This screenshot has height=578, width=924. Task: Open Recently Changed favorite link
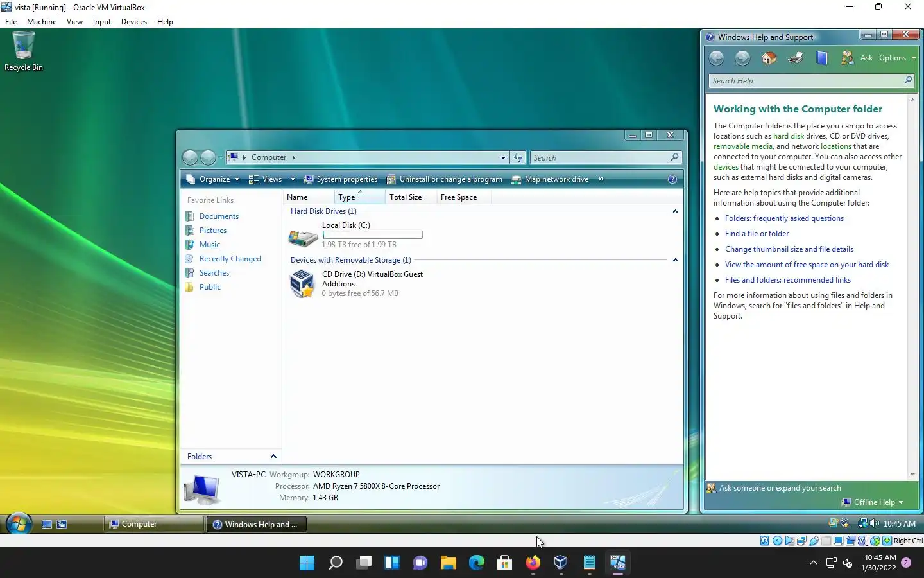click(x=230, y=259)
